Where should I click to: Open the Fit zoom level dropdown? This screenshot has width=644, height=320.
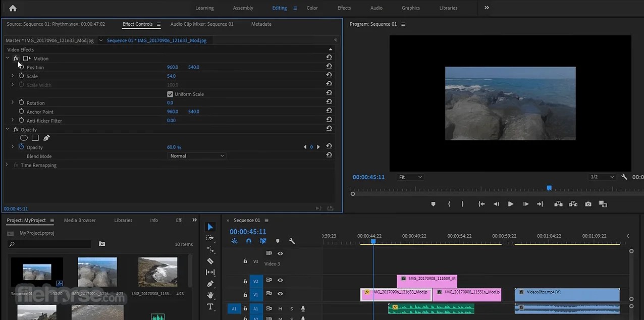(x=410, y=177)
